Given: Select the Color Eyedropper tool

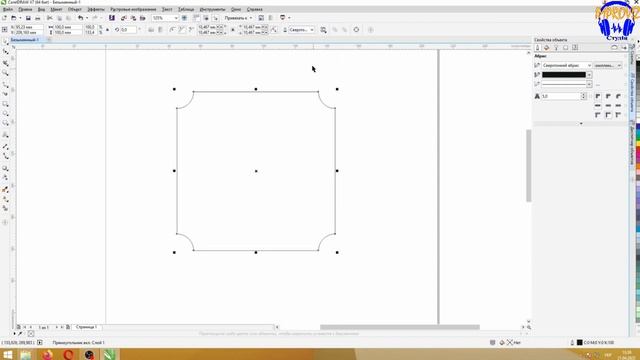Looking at the screenshot, I should 5,190.
